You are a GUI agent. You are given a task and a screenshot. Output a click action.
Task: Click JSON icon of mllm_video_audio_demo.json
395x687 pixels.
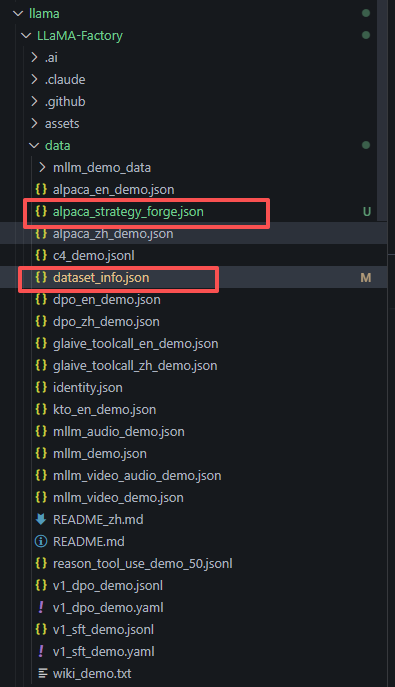pyautogui.click(x=41, y=475)
